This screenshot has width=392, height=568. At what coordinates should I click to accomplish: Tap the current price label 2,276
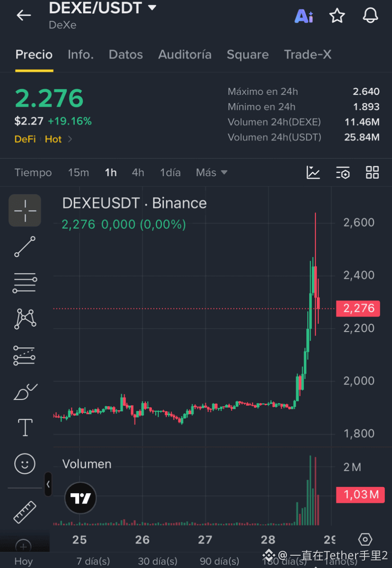(x=358, y=309)
